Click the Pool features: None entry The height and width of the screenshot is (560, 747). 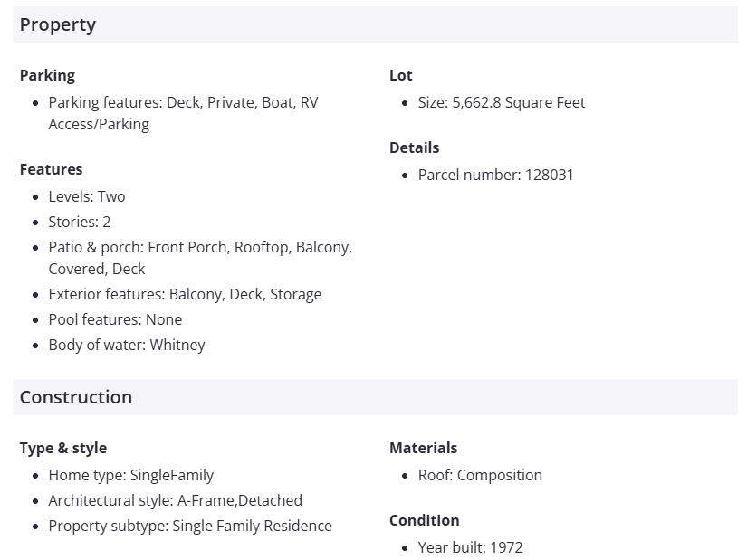click(115, 319)
